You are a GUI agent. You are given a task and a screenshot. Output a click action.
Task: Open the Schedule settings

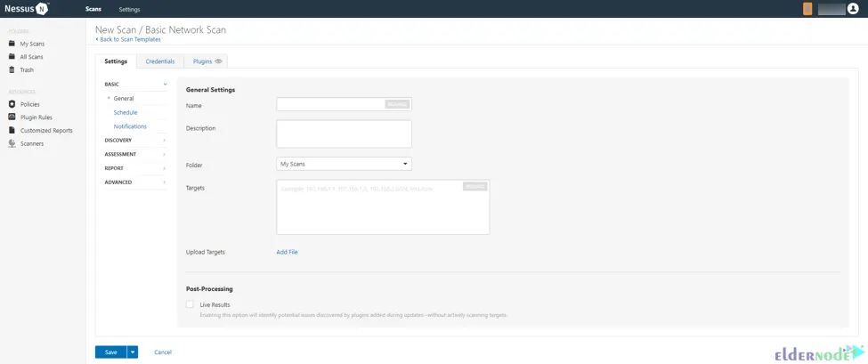click(x=126, y=112)
